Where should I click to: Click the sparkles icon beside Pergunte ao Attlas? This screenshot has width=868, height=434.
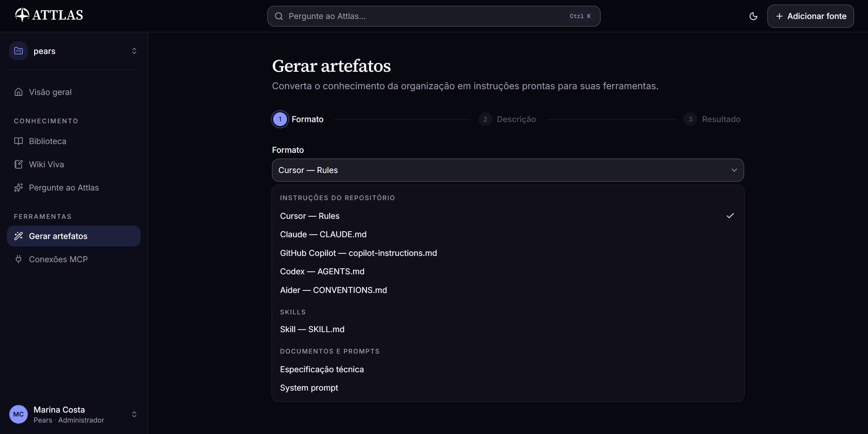coord(18,188)
